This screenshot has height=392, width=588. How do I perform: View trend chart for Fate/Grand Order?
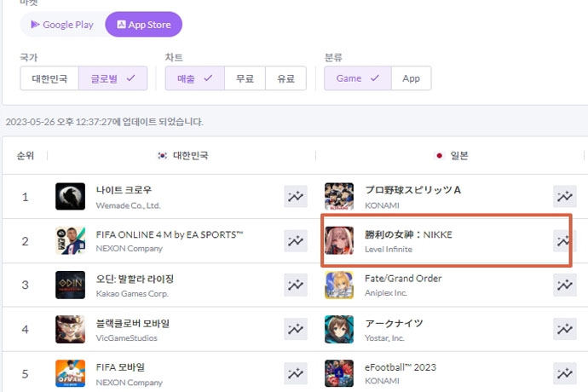[x=564, y=285]
